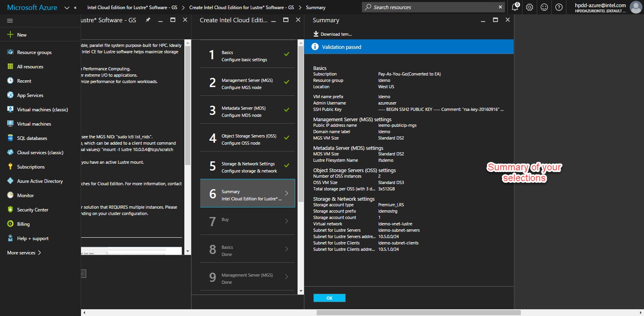Click breadcrumb Create Intel Cloud Edition

click(242, 8)
